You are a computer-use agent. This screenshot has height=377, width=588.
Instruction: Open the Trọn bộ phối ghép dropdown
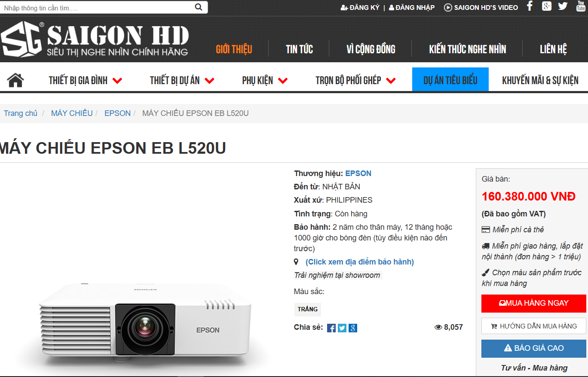(355, 80)
